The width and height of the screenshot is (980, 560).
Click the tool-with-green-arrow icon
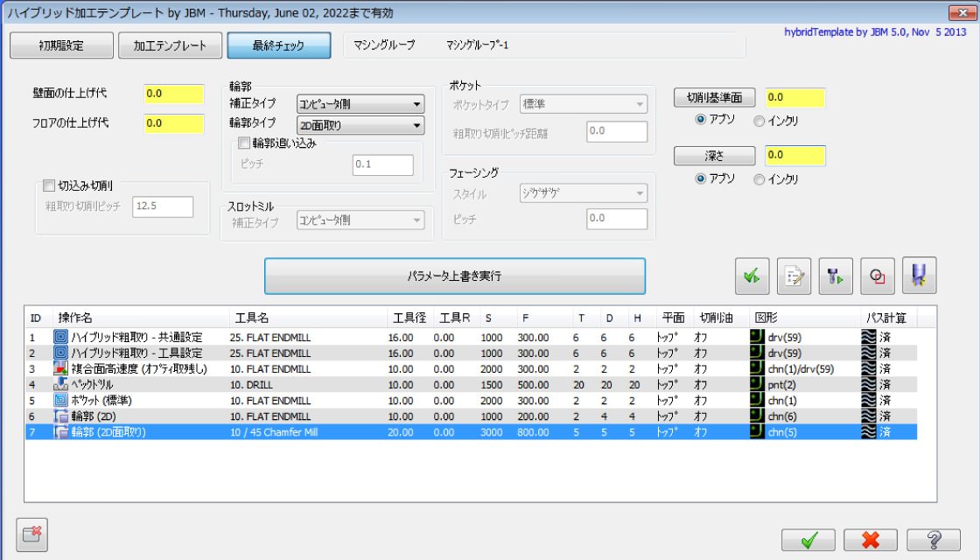836,276
